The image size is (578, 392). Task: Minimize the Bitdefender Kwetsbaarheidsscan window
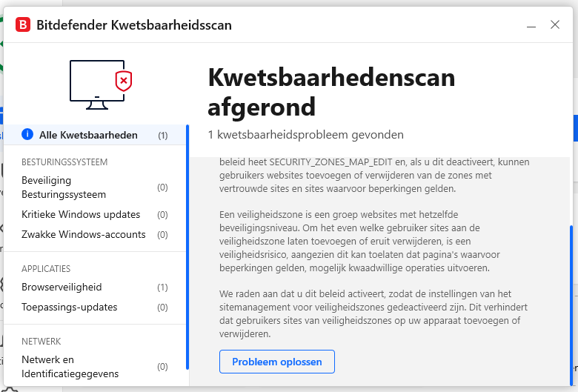click(x=531, y=25)
